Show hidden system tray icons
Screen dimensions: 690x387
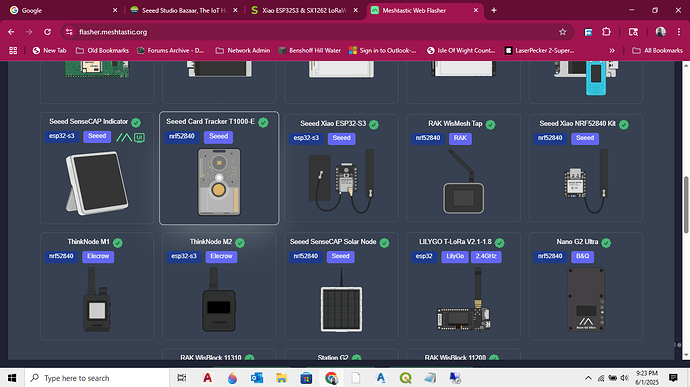(x=588, y=378)
